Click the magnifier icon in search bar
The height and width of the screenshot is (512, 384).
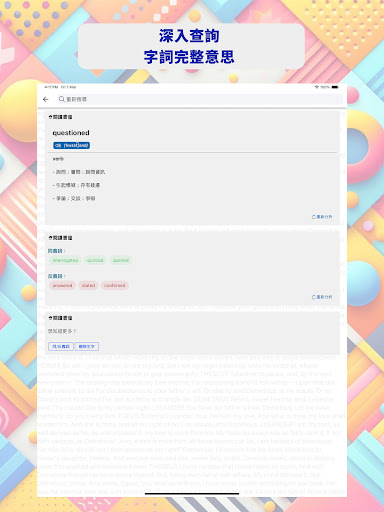click(x=61, y=99)
